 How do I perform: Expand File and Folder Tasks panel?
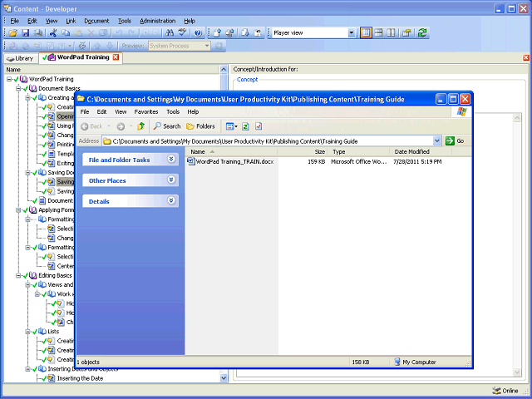tap(171, 159)
